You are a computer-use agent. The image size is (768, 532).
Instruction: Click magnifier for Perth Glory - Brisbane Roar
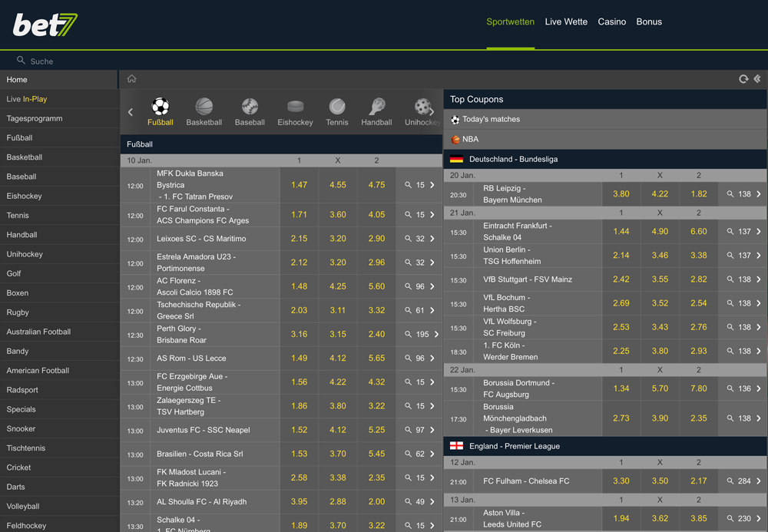click(408, 334)
